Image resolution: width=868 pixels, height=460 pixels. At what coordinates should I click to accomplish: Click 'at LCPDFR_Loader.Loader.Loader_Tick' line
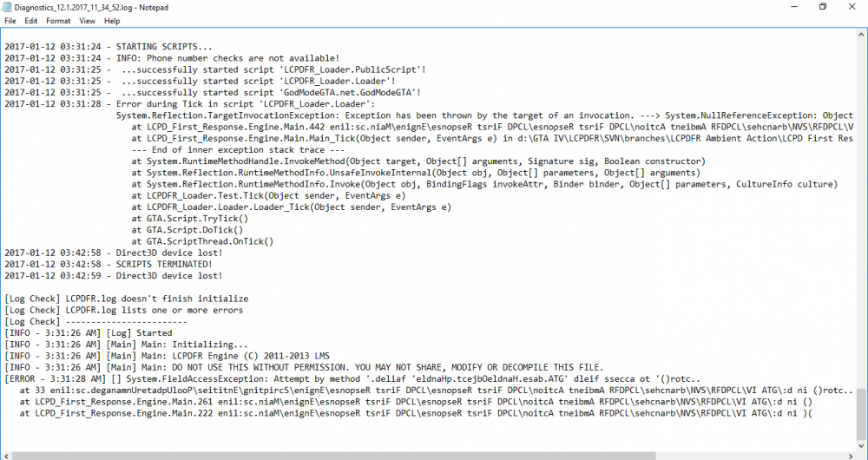(291, 207)
